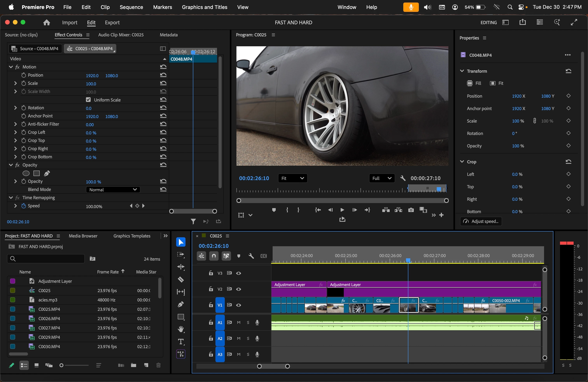
Task: Select the Slip tool
Action: pos(181,292)
